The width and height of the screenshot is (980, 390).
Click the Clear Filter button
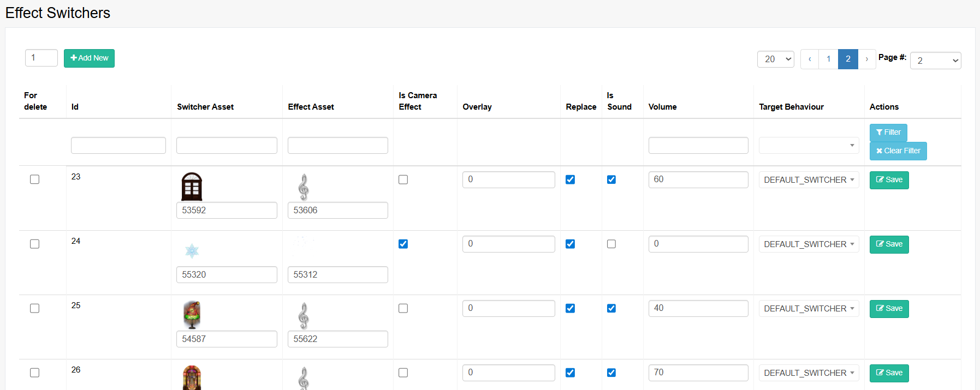[x=898, y=151]
